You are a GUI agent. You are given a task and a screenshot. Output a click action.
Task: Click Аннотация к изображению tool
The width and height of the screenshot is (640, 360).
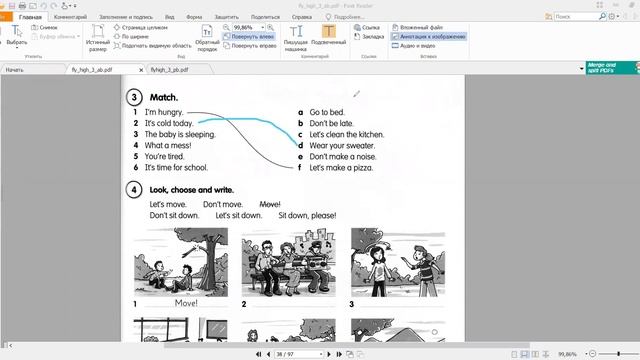pyautogui.click(x=429, y=36)
